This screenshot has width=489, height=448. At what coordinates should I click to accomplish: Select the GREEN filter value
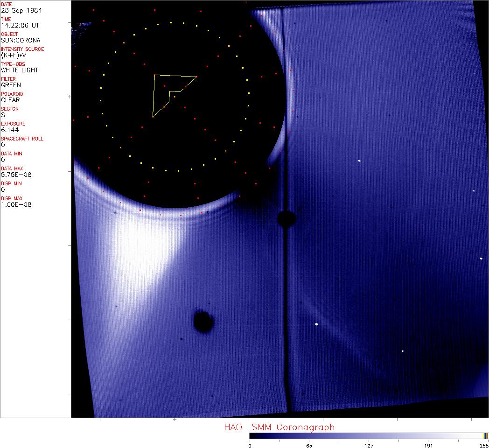(11, 85)
